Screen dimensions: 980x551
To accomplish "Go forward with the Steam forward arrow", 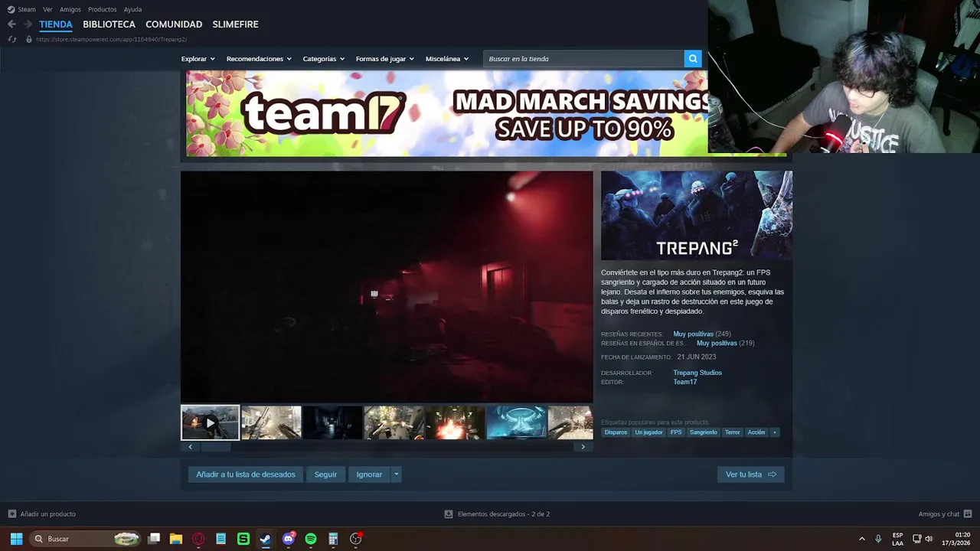I will (28, 24).
